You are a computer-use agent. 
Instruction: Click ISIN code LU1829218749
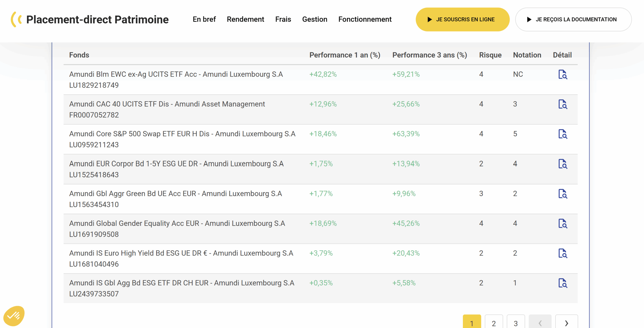click(94, 85)
